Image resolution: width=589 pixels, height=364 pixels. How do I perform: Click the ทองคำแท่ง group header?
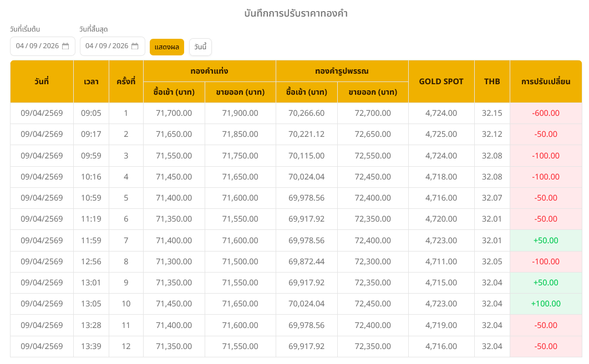coord(209,71)
